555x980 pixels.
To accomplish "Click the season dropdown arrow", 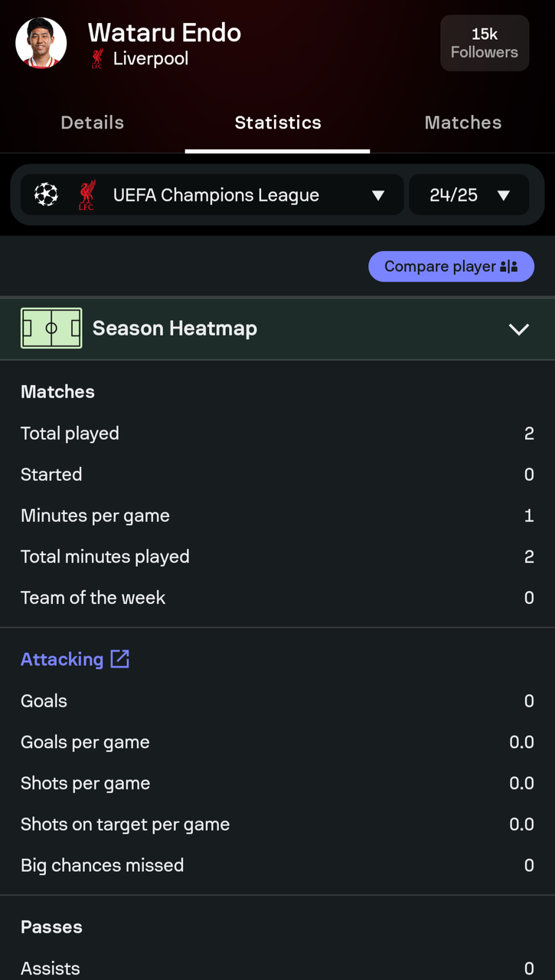I will (x=504, y=195).
